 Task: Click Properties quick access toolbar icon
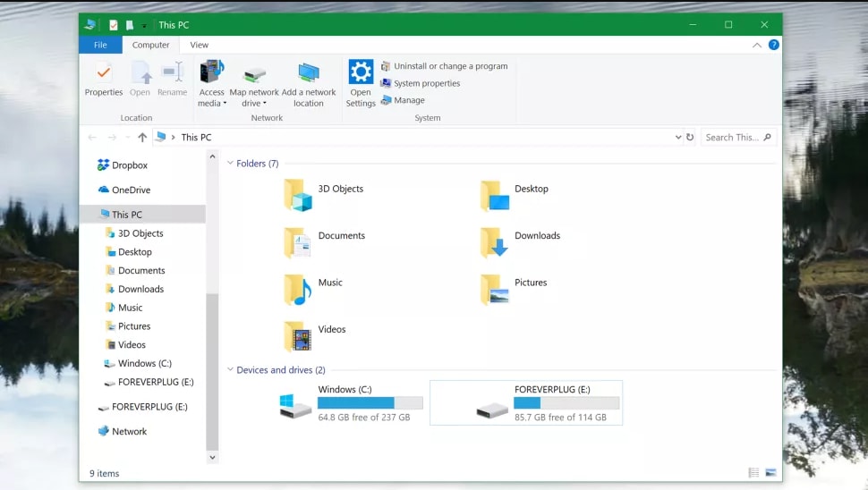pyautogui.click(x=114, y=25)
